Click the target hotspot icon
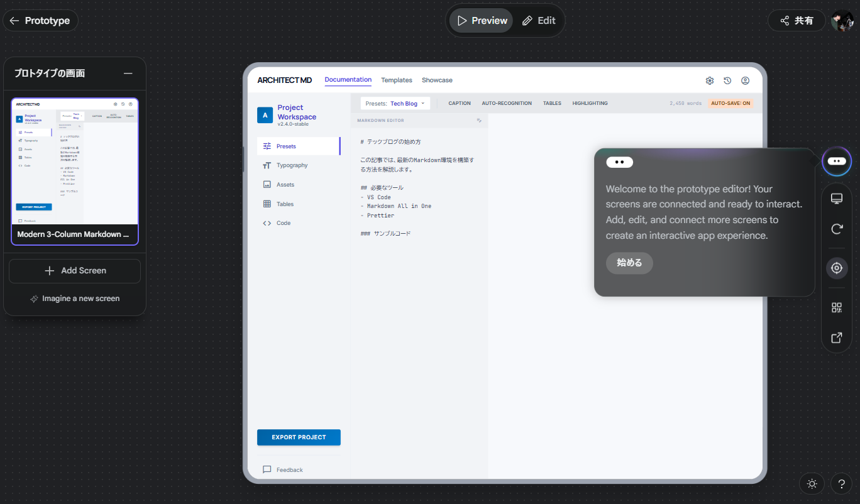Image resolution: width=860 pixels, height=504 pixels. (x=836, y=268)
